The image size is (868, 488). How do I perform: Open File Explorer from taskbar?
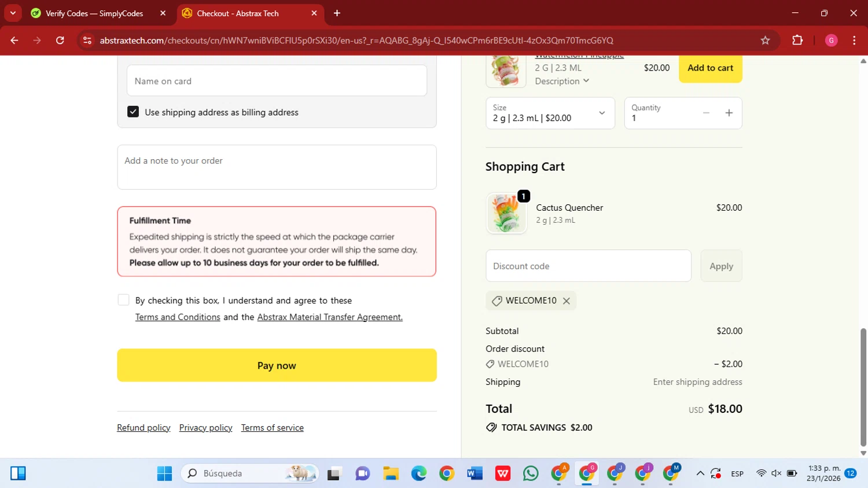tap(391, 474)
